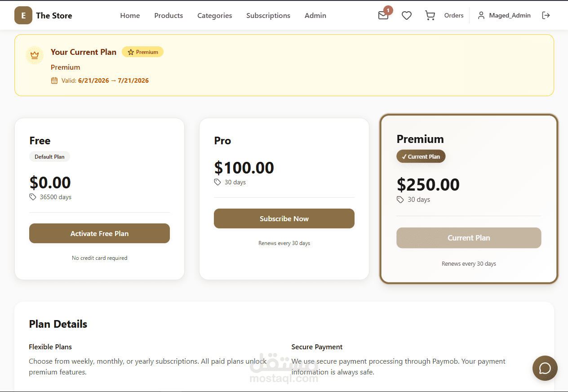568x392 pixels.
Task: Click the logout arrow icon
Action: coord(546,15)
